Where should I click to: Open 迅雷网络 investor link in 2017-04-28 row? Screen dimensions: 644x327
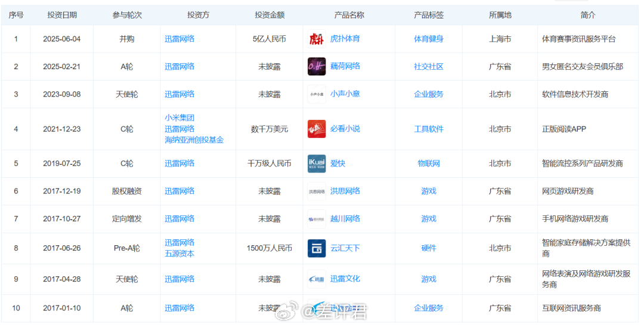(x=179, y=279)
